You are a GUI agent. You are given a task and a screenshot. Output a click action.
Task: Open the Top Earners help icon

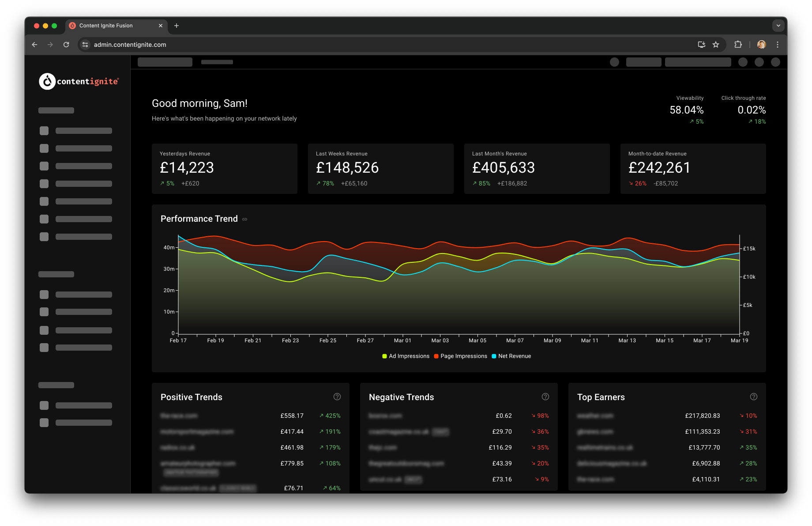pos(754,397)
